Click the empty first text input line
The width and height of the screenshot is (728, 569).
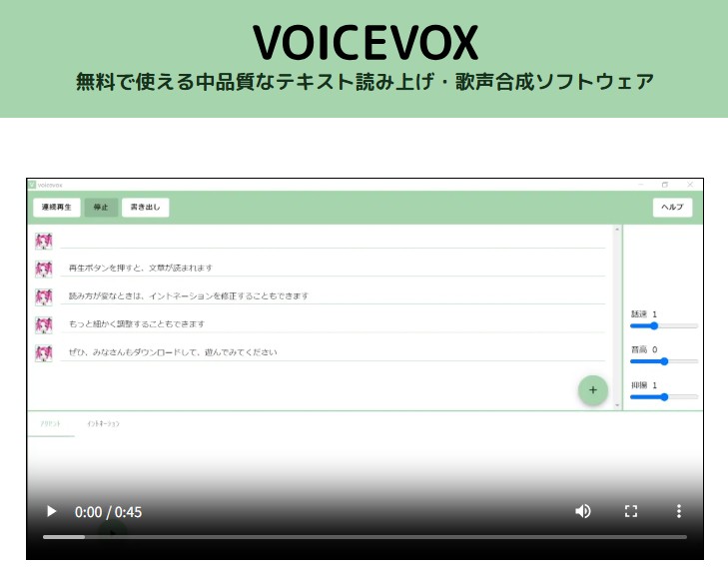(x=333, y=241)
